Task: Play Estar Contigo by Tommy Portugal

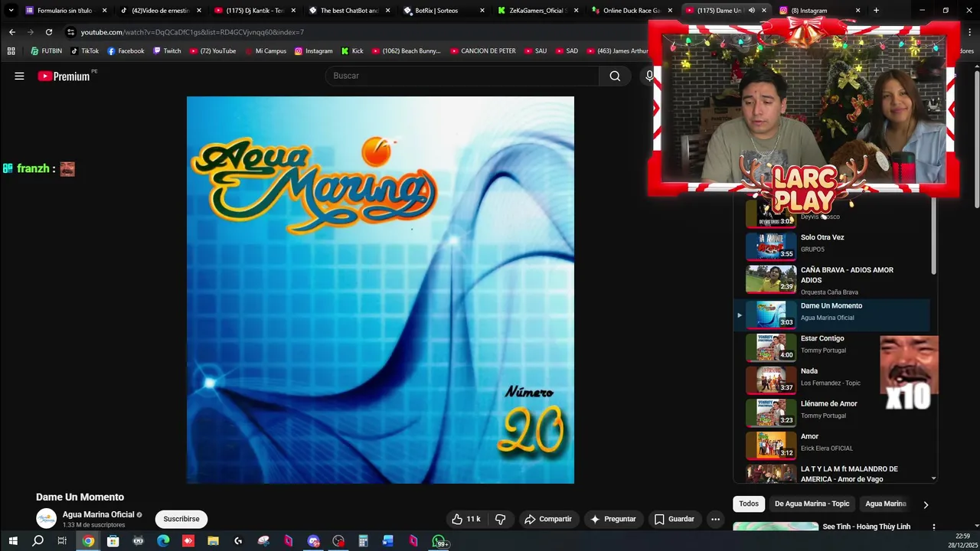Action: pos(832,347)
